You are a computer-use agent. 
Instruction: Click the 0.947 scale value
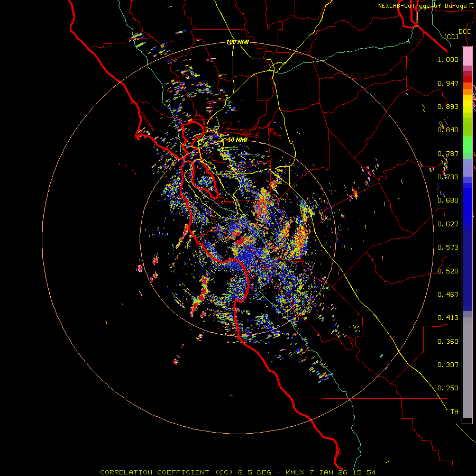(x=448, y=83)
